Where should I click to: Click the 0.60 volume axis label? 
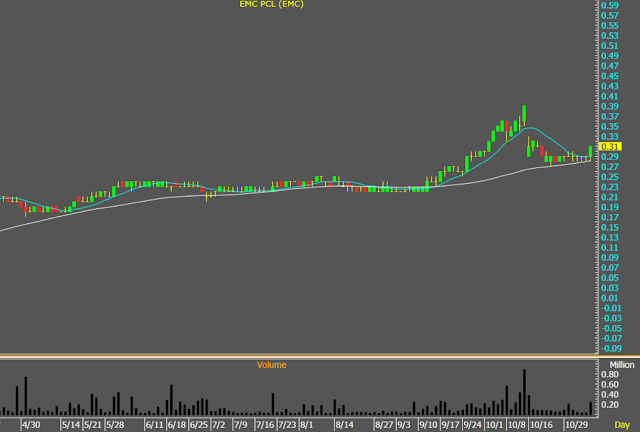click(x=610, y=385)
